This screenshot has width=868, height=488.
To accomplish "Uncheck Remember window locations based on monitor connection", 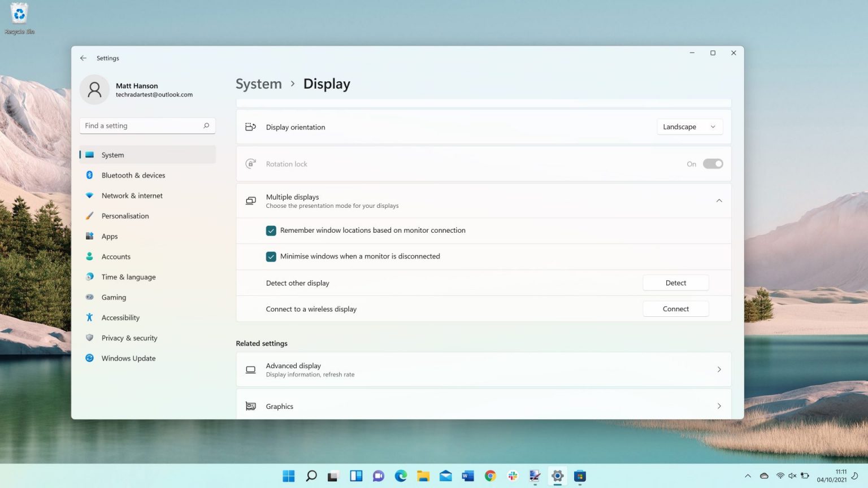I will (271, 230).
